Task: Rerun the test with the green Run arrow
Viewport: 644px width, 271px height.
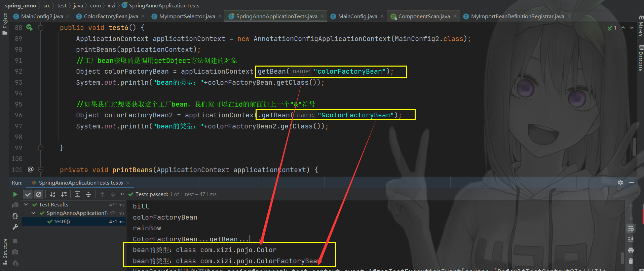Action: tap(15, 194)
